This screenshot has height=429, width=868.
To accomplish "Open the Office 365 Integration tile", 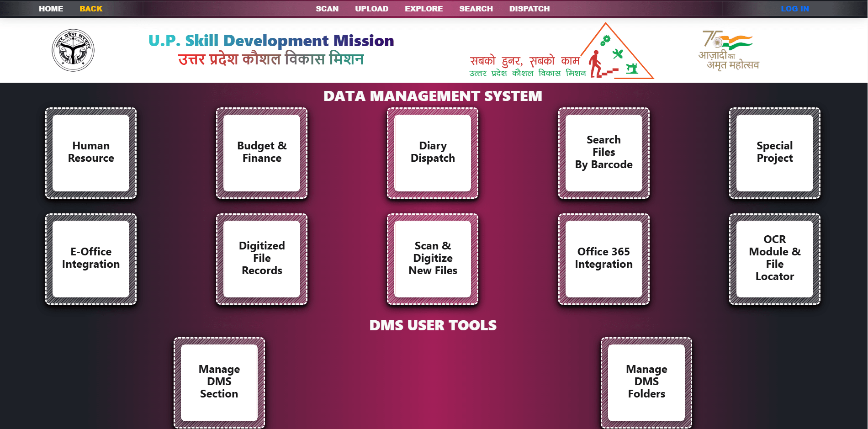I will pos(604,259).
